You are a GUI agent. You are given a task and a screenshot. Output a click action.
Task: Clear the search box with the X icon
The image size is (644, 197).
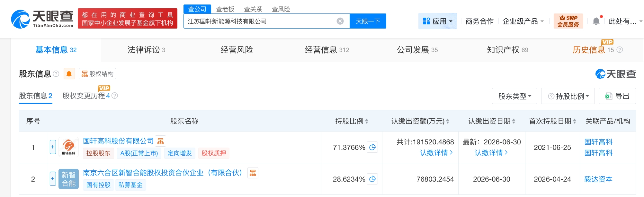pyautogui.click(x=340, y=21)
